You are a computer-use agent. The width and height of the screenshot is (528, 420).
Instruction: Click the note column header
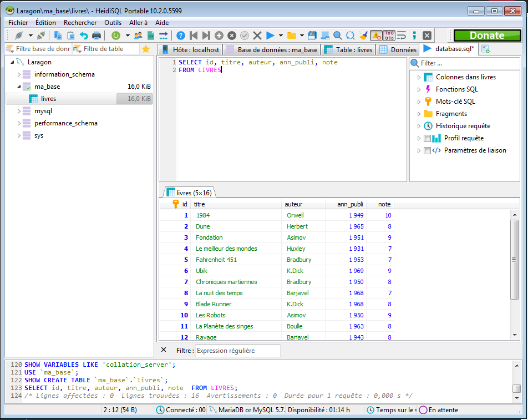(380, 204)
